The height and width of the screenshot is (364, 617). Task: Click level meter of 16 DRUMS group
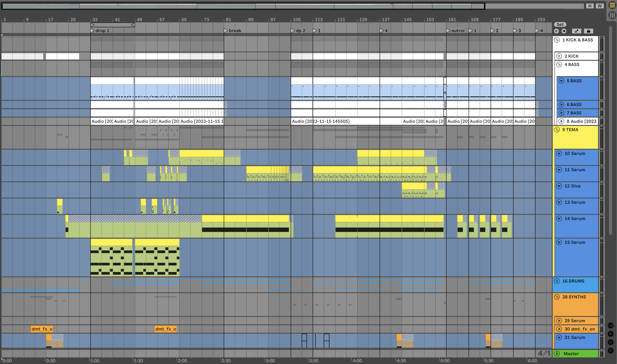pos(602,285)
